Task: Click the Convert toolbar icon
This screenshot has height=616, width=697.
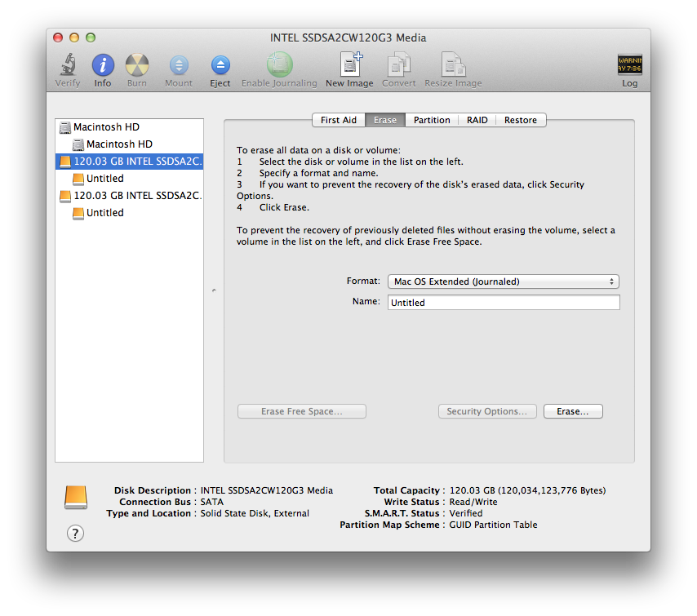Action: tap(399, 64)
